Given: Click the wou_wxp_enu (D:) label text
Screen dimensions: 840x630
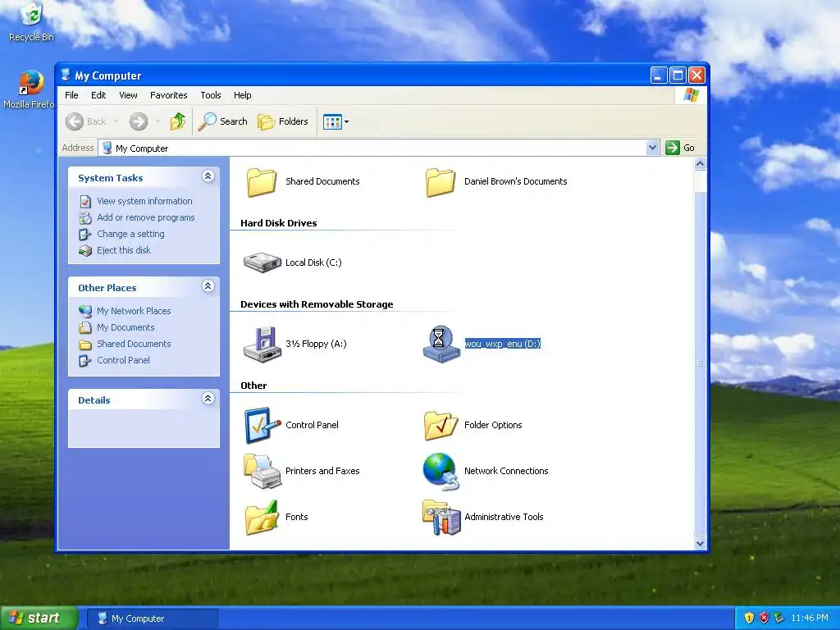Looking at the screenshot, I should [x=503, y=344].
